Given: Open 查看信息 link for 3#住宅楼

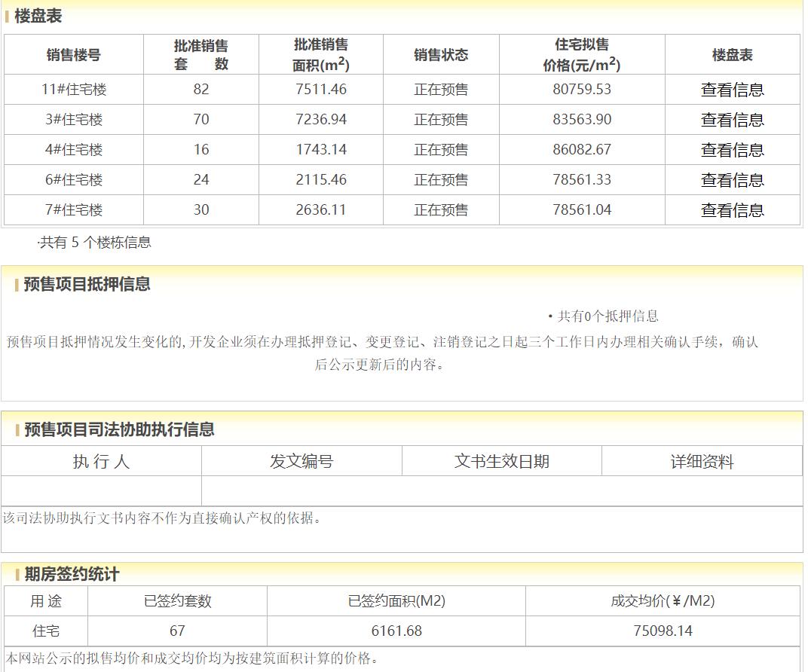Looking at the screenshot, I should click(733, 120).
